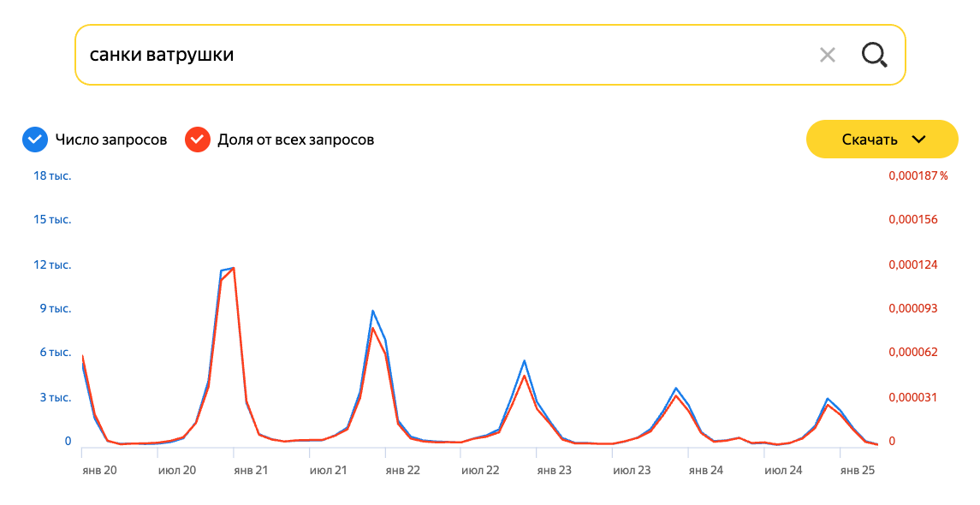Click the 'июл 22' timeline label
This screenshot has height=505, width=980.
click(480, 470)
